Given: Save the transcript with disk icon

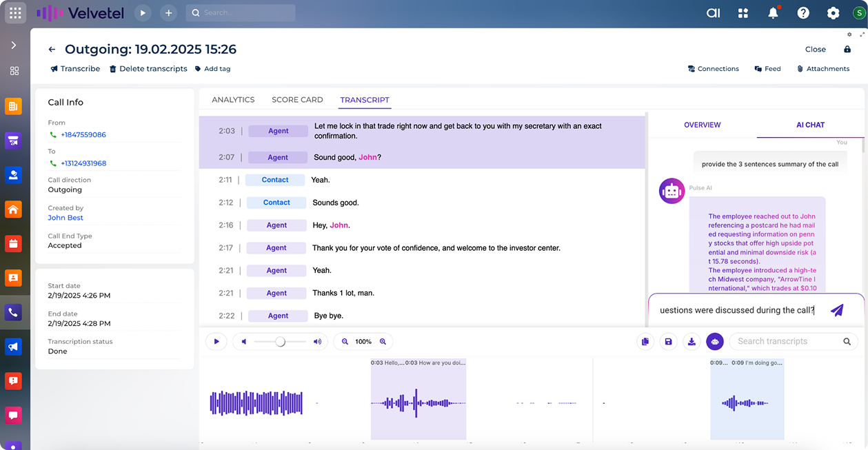Looking at the screenshot, I should click(668, 341).
